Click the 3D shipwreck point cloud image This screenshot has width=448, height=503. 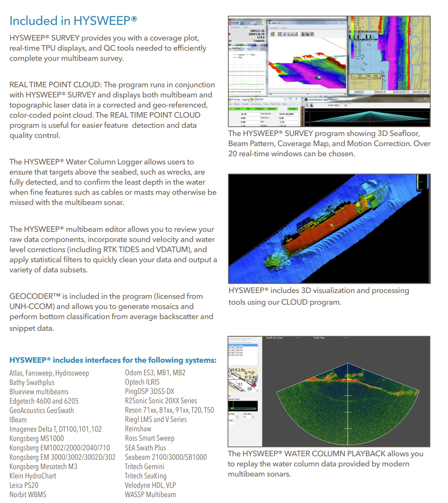tap(329, 229)
